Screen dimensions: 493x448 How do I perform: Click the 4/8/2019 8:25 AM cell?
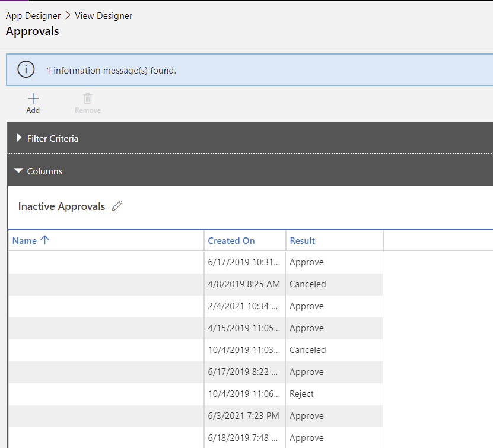pos(245,284)
